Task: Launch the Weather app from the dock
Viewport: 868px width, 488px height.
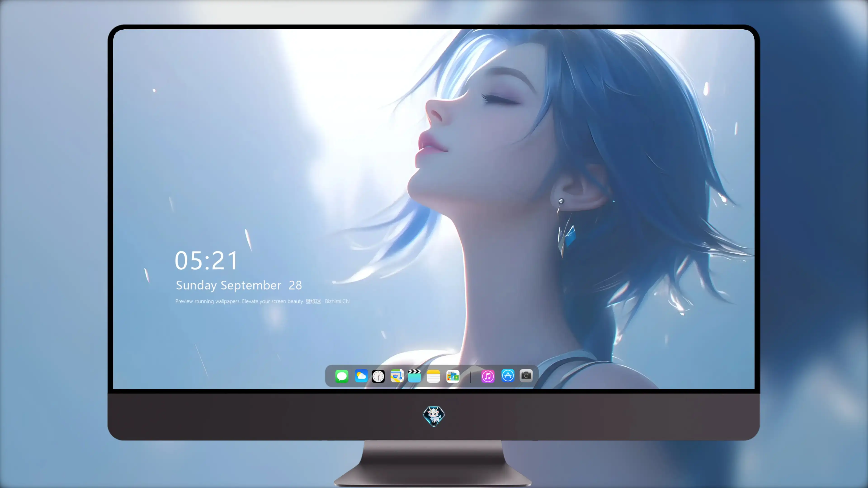Action: tap(361, 376)
